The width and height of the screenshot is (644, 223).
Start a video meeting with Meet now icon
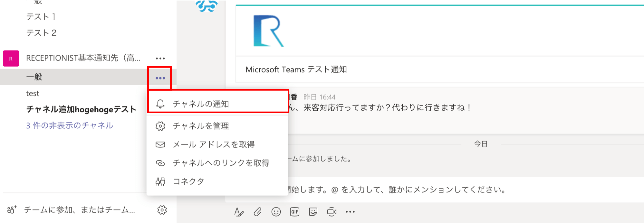(332, 212)
